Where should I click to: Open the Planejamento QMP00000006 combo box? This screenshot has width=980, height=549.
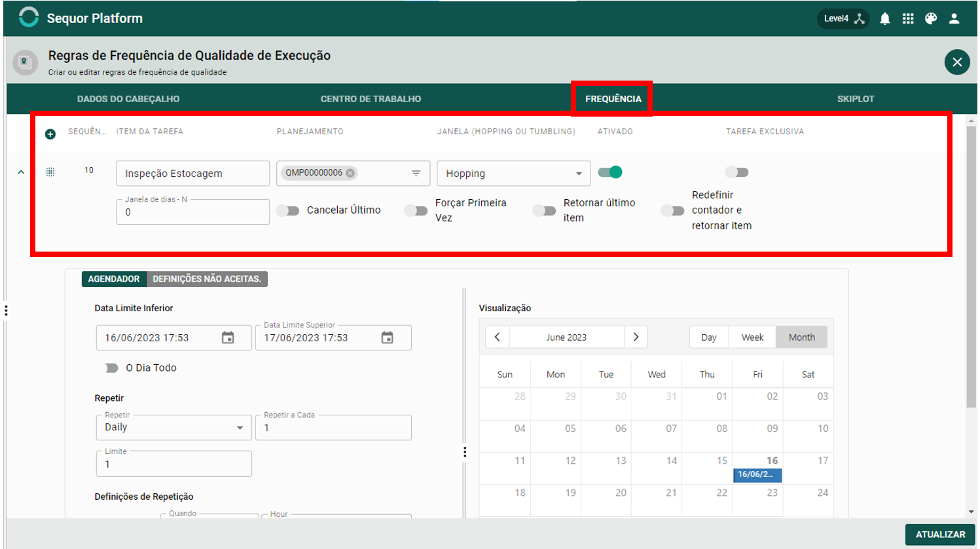(x=353, y=174)
